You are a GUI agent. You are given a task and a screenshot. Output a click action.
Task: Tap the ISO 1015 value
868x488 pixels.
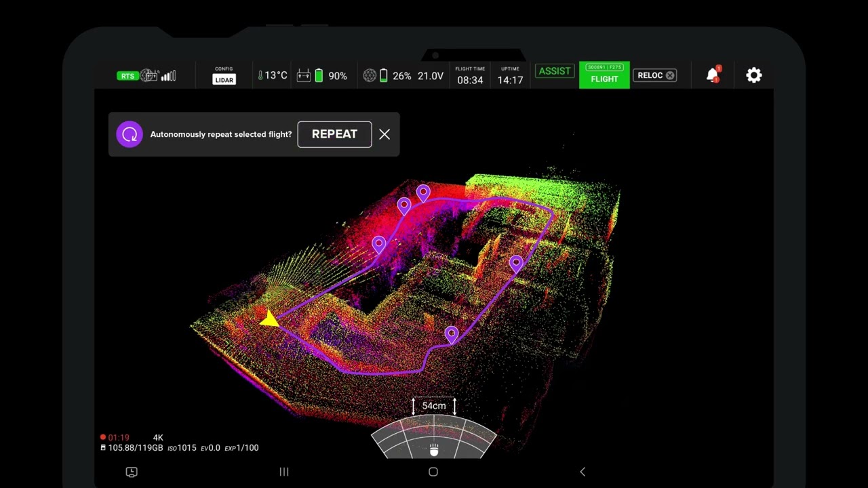[182, 448]
